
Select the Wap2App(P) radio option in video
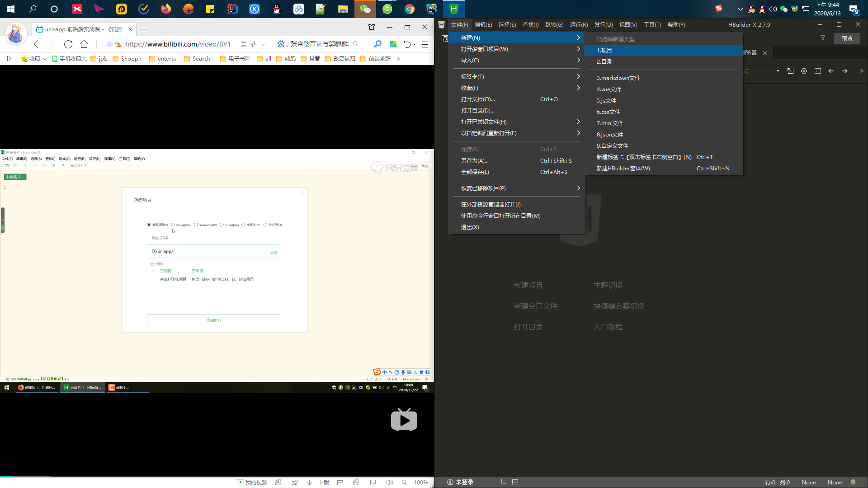pyautogui.click(x=196, y=225)
